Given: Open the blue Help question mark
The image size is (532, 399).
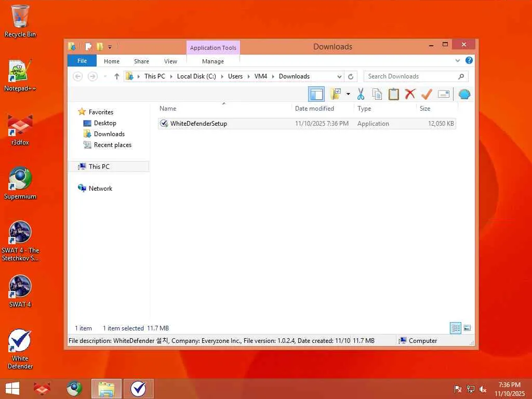Looking at the screenshot, I should tap(469, 60).
